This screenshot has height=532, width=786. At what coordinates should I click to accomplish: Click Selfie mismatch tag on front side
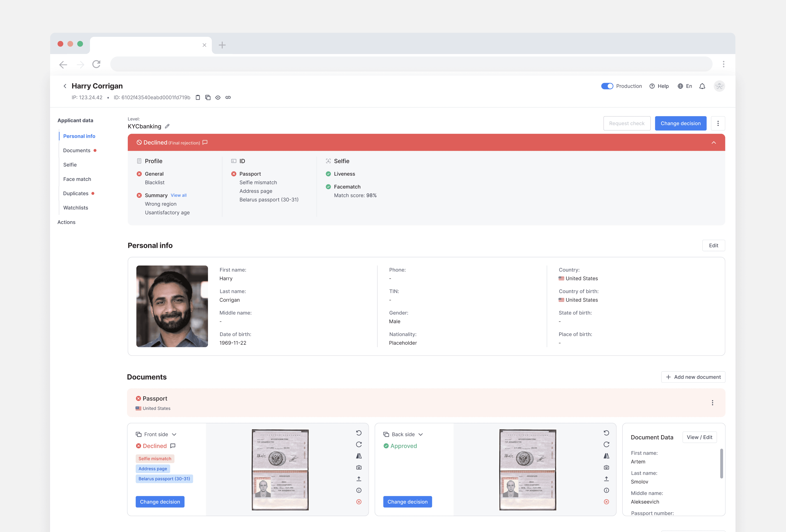pyautogui.click(x=155, y=459)
